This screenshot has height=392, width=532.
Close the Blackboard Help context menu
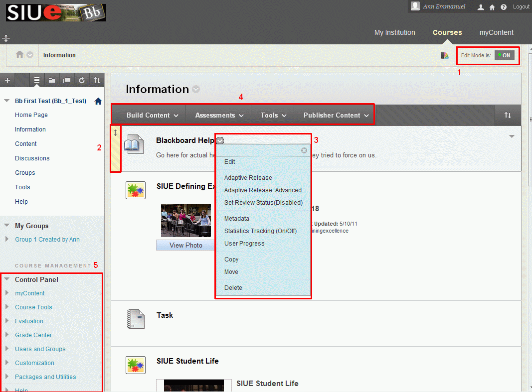coord(304,150)
